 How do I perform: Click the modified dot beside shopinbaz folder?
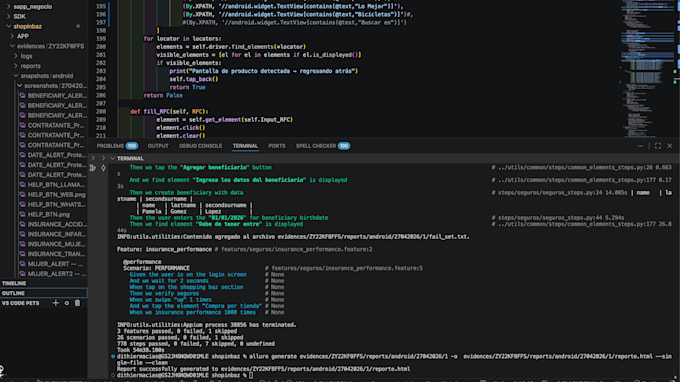coord(78,26)
